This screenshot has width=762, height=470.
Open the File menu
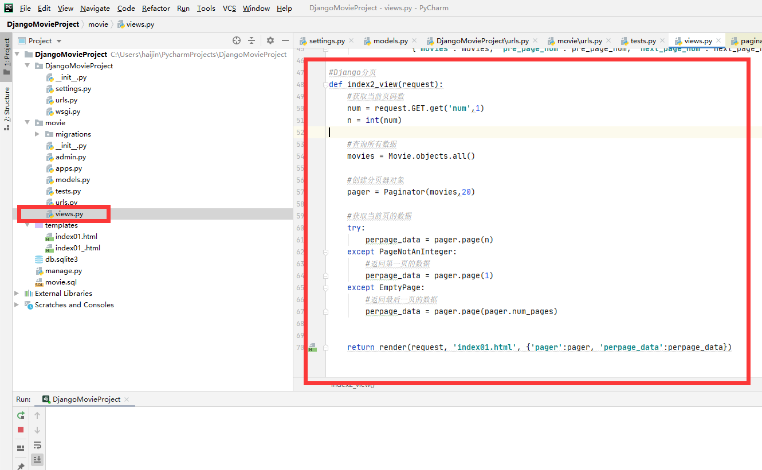pyautogui.click(x=25, y=8)
